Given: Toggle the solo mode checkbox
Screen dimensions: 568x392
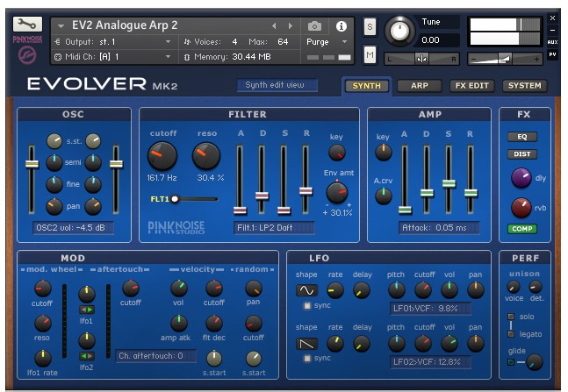Looking at the screenshot, I should (x=511, y=317).
